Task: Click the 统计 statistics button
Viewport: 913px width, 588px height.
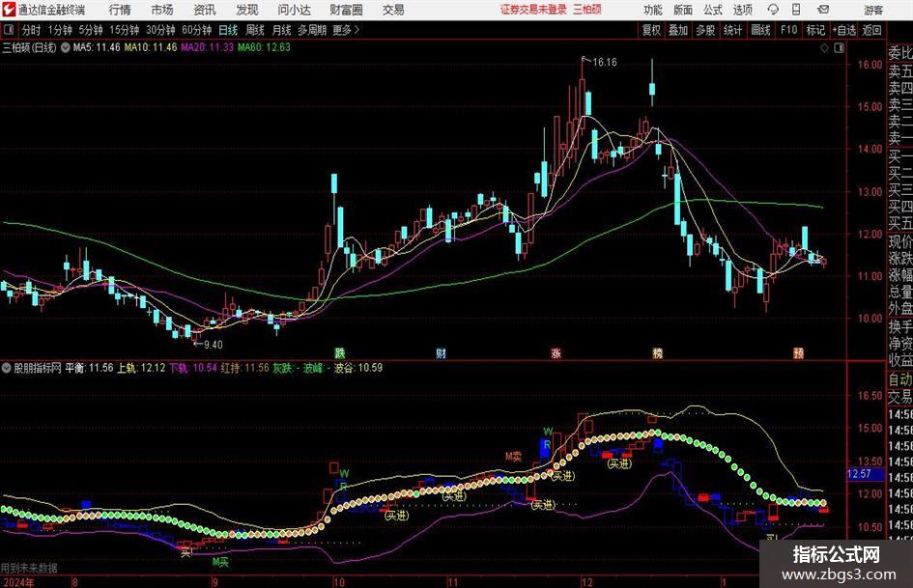Action: point(733,30)
